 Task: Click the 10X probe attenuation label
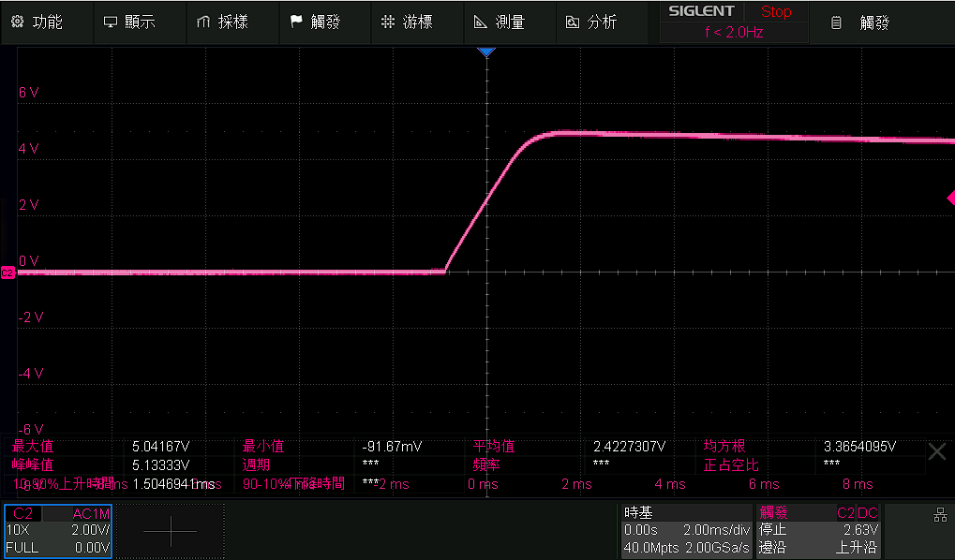[x=18, y=530]
